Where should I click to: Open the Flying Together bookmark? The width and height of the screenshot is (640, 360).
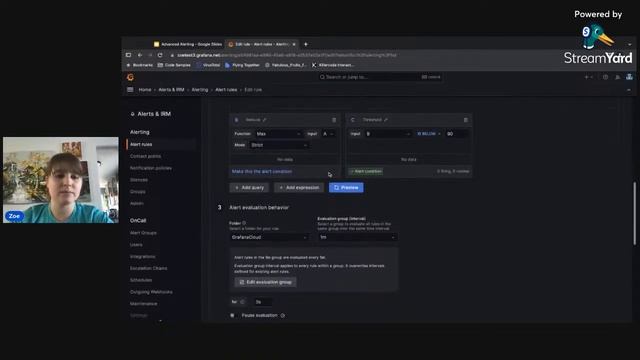pos(242,65)
